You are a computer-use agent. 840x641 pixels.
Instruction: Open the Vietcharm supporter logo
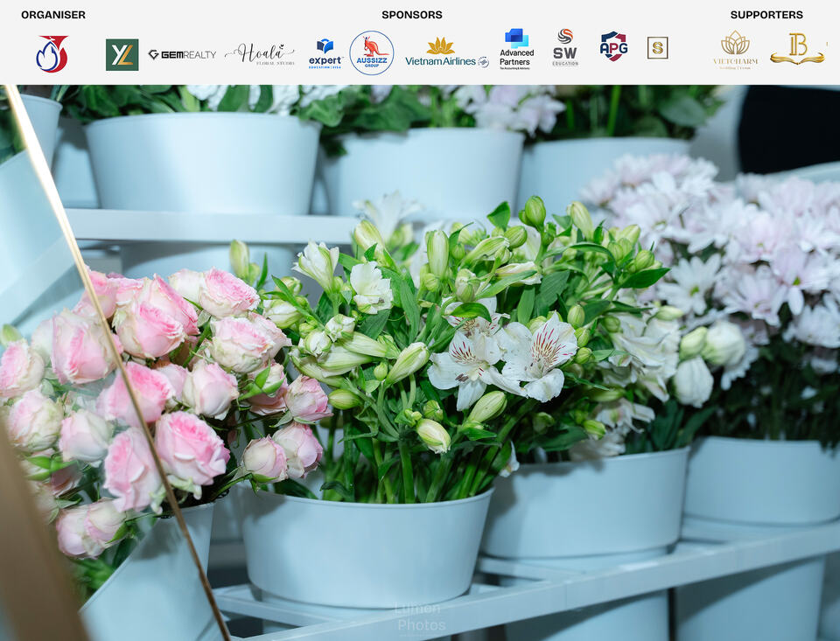tap(736, 50)
